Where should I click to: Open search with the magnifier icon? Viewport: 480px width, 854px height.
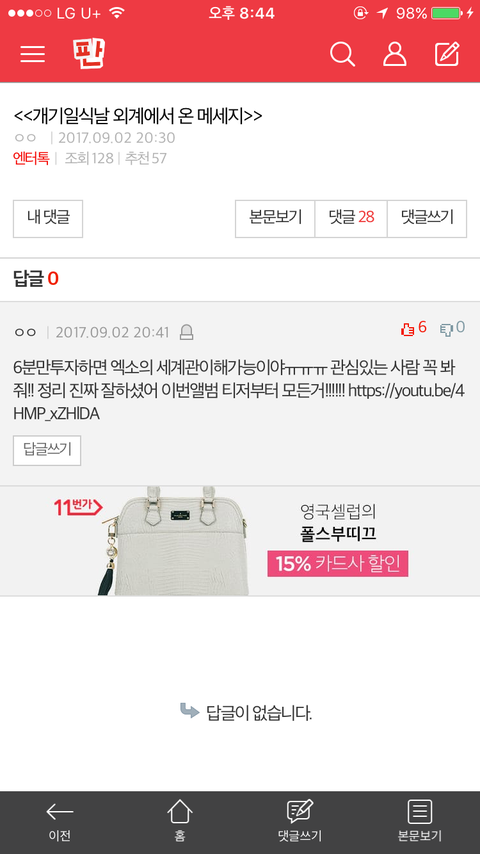click(342, 54)
